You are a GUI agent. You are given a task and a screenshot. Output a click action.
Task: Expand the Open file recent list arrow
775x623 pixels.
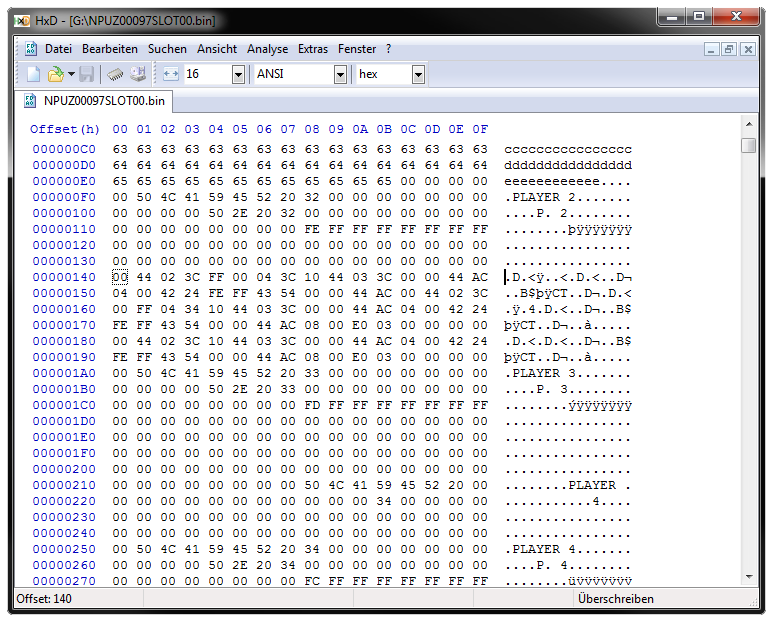pyautogui.click(x=71, y=74)
